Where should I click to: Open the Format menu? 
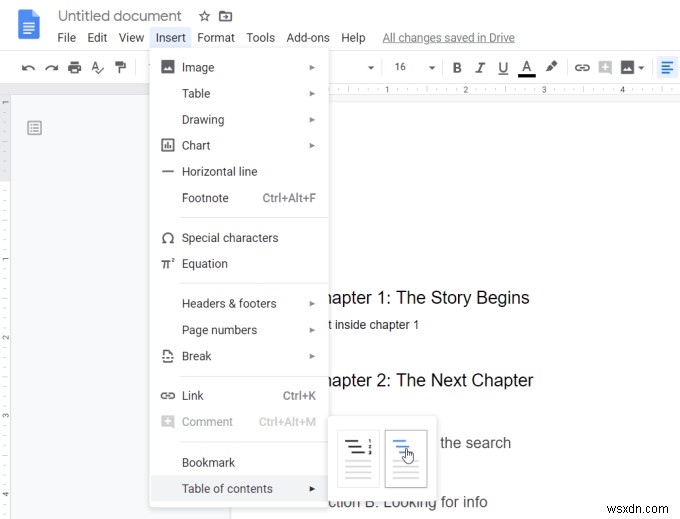pyautogui.click(x=216, y=38)
